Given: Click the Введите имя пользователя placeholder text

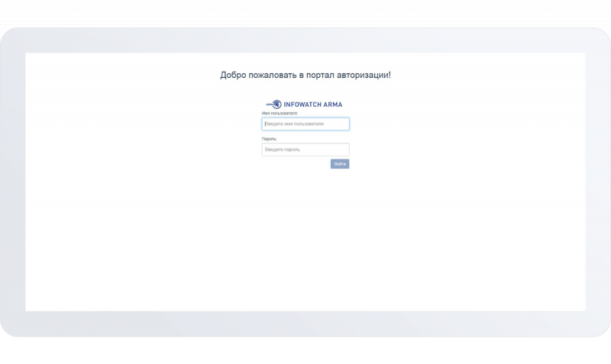Looking at the screenshot, I should point(294,124).
